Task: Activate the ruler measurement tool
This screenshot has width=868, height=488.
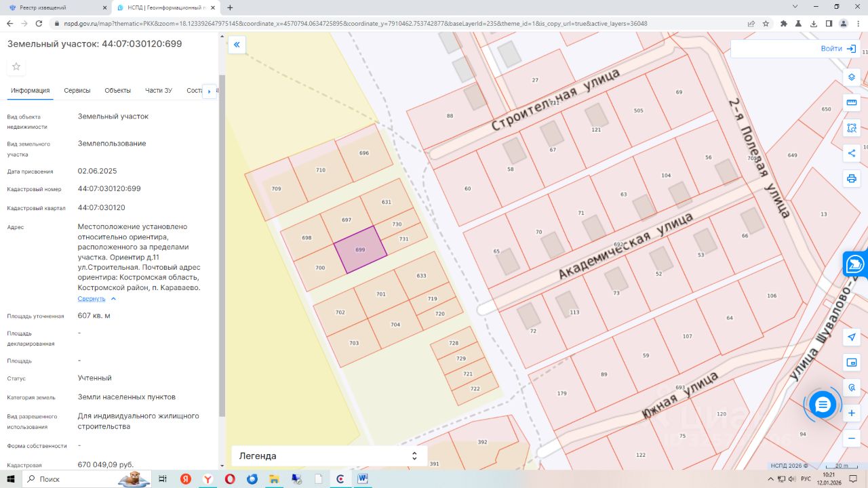Action: pyautogui.click(x=852, y=102)
